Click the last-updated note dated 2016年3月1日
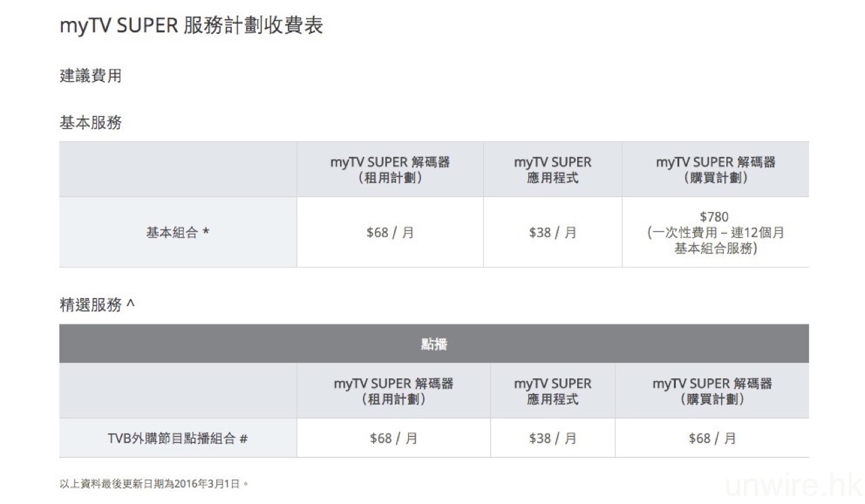Image resolution: width=865 pixels, height=504 pixels. point(154,484)
